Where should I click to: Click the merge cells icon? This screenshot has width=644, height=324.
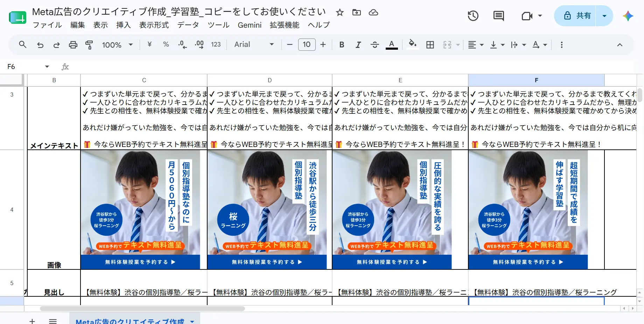tap(447, 44)
